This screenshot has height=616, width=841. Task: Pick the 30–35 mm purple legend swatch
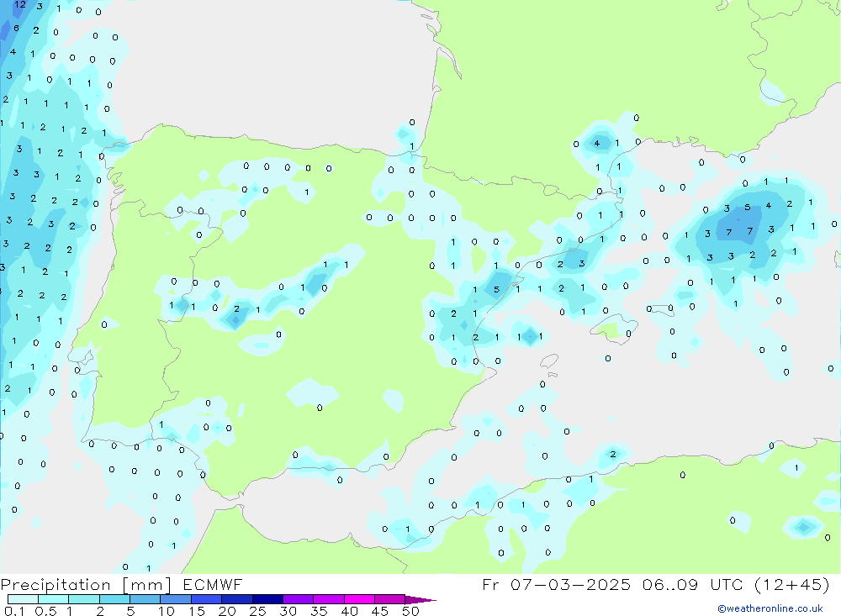coord(299,599)
